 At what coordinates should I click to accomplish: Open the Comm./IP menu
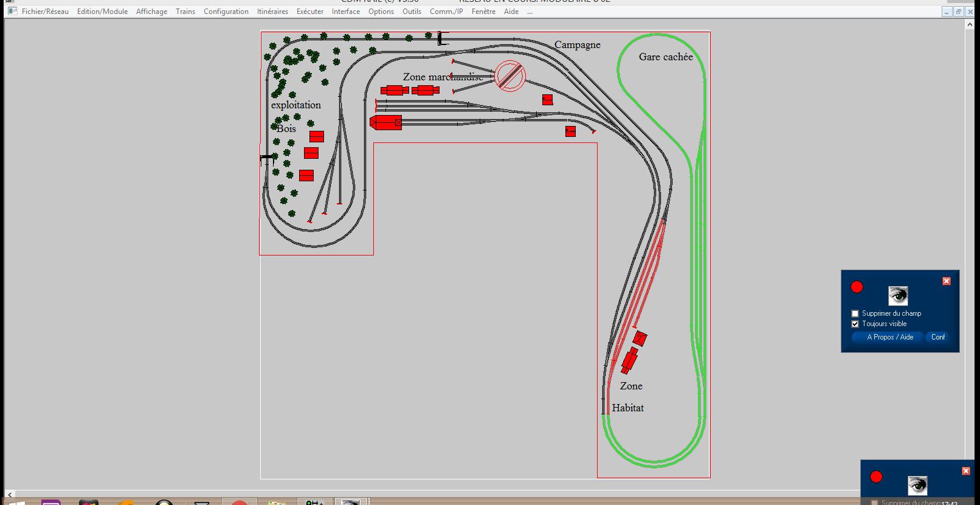[446, 12]
